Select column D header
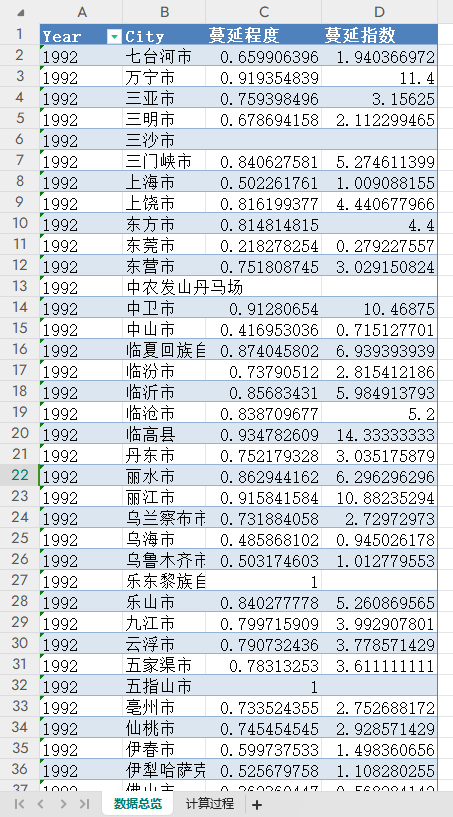 tap(379, 12)
